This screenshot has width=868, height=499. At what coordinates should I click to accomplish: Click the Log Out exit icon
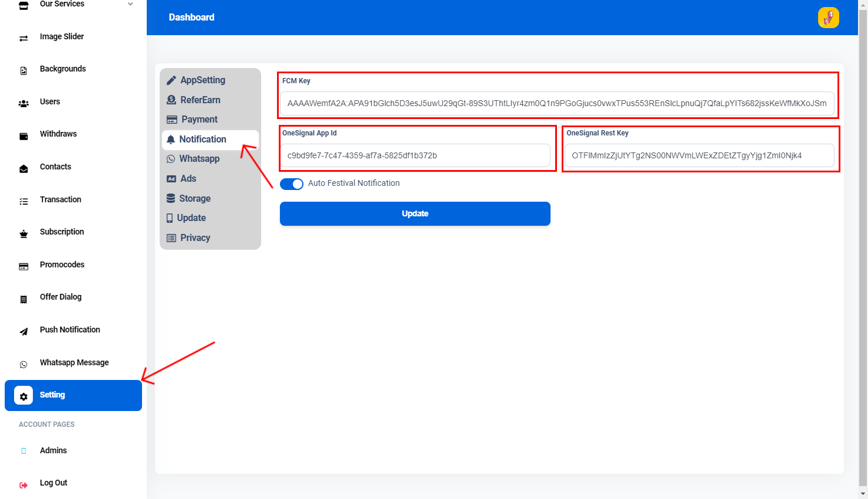(x=23, y=485)
